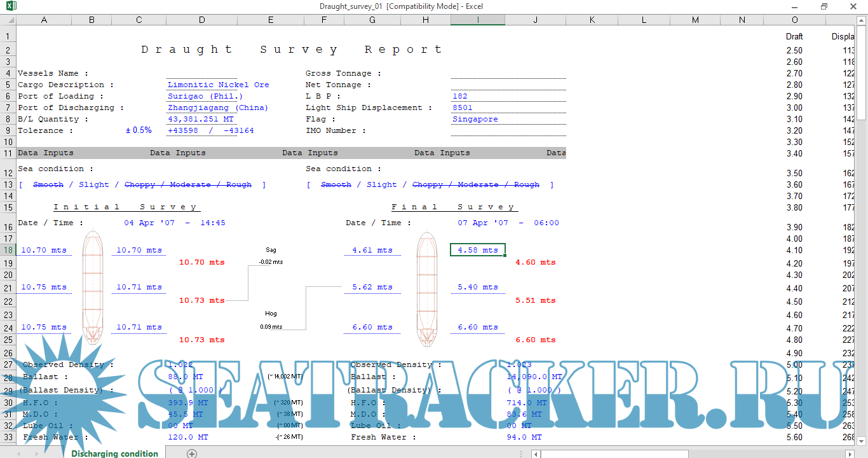Image resolution: width=868 pixels, height=458 pixels.
Task: Click the final survey ship diagram image
Action: (426, 288)
